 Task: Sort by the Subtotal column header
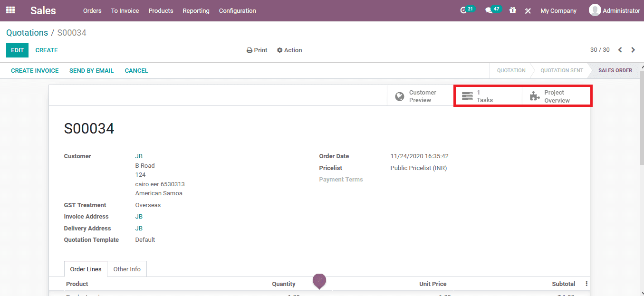point(564,284)
